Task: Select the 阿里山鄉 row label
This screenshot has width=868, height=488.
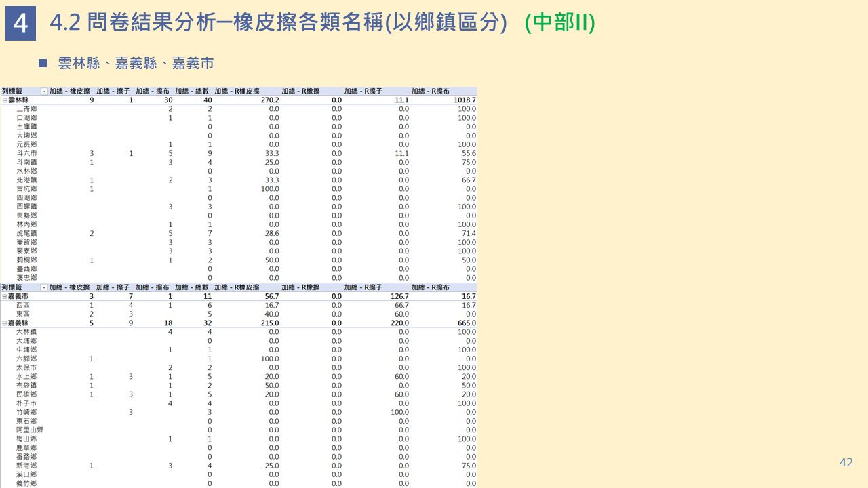Action: [x=30, y=430]
